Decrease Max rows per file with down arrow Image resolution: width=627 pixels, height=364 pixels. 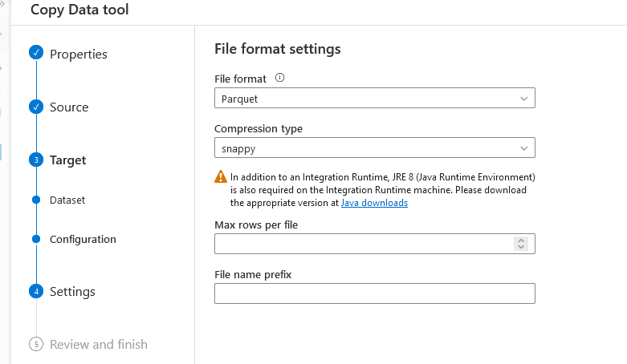click(521, 247)
